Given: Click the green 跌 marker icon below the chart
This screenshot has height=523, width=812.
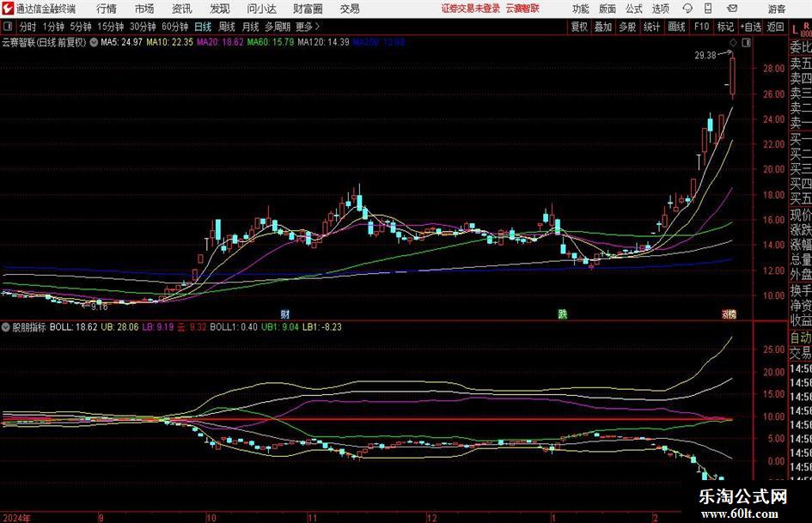Looking at the screenshot, I should click(x=563, y=313).
